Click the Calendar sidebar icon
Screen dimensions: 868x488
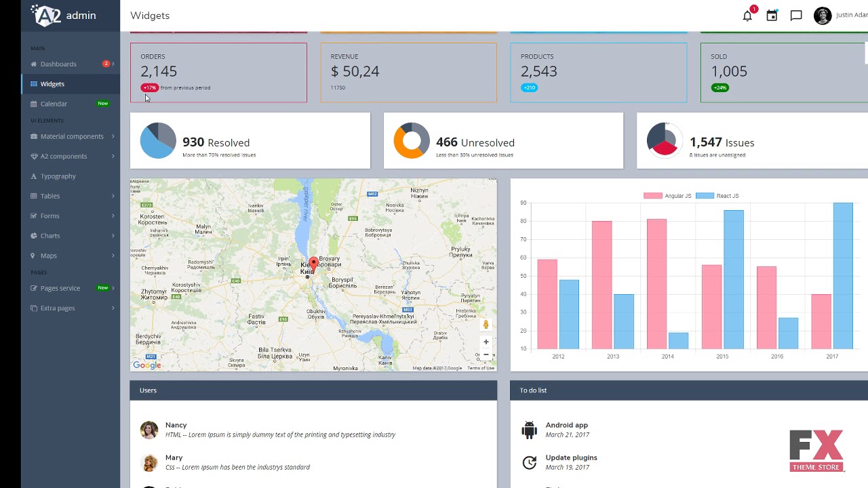click(x=34, y=104)
